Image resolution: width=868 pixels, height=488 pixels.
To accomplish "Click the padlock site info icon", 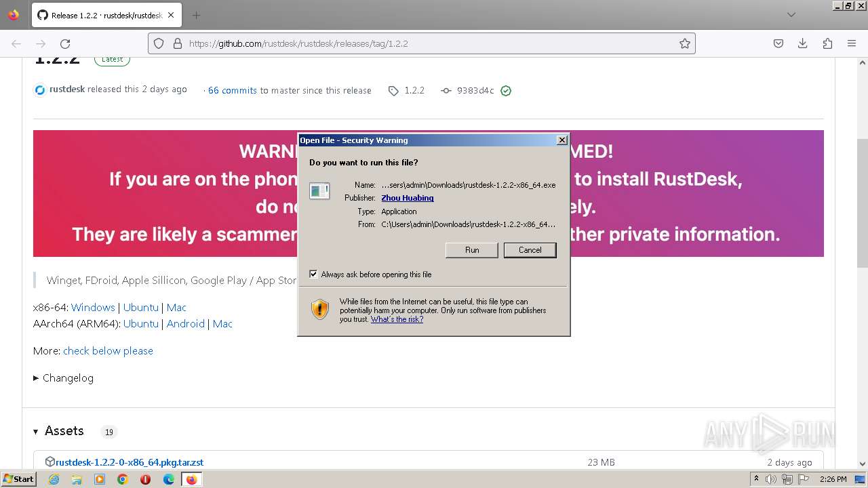I will click(x=178, y=43).
